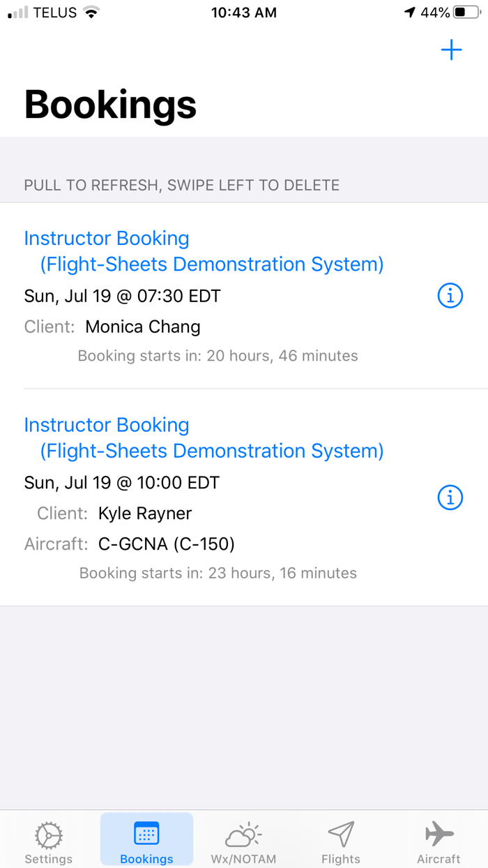488x868 pixels.
Task: Open Kyle Rayner's Instructor Booking link
Action: click(x=107, y=425)
